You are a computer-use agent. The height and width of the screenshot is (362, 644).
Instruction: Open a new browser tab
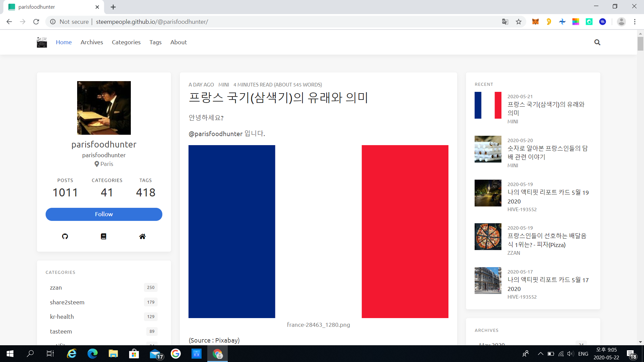coord(113,7)
